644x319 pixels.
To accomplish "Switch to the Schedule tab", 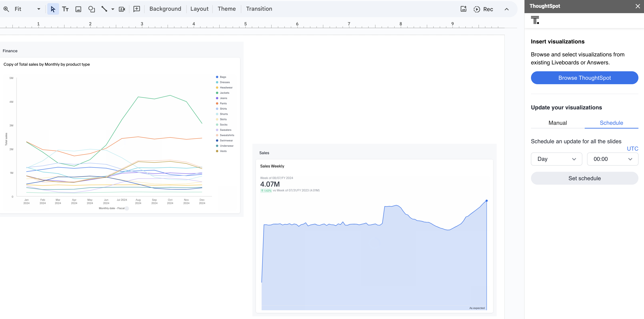I will (x=611, y=123).
